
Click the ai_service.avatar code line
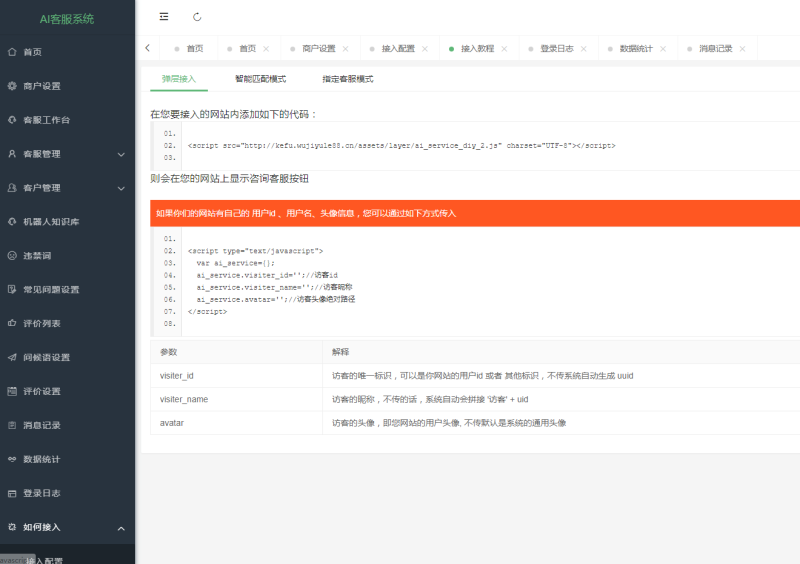coord(276,299)
